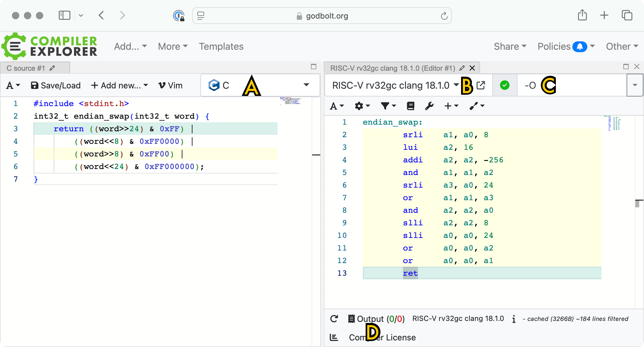Screen dimensions: 644x347
Task: Click the recompile refresh icon
Action: coord(334,319)
